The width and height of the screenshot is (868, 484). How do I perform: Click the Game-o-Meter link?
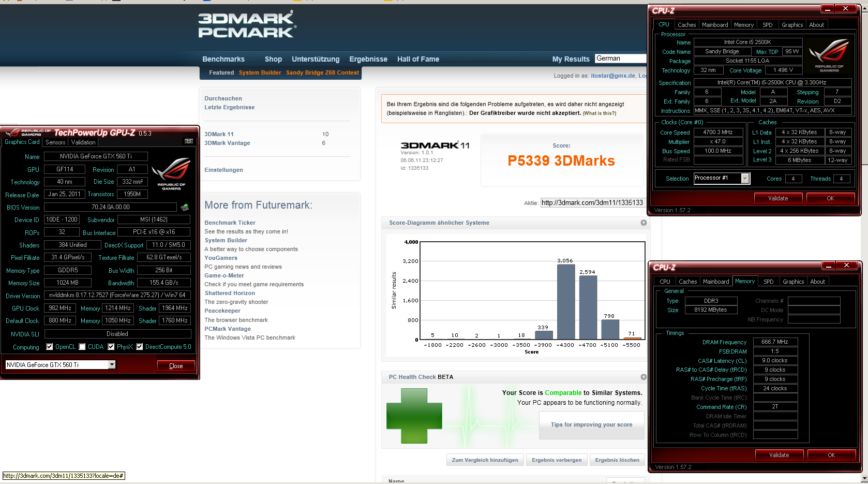point(224,275)
